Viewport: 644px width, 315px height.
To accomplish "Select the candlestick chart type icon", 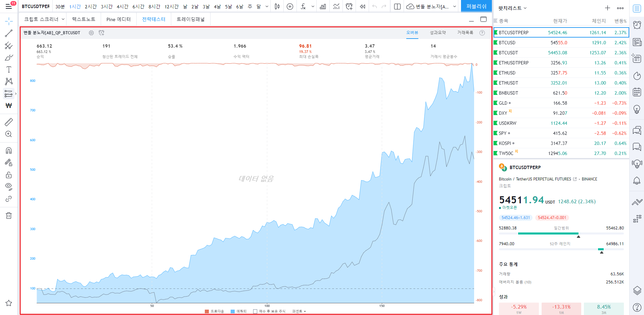I will (x=277, y=6).
